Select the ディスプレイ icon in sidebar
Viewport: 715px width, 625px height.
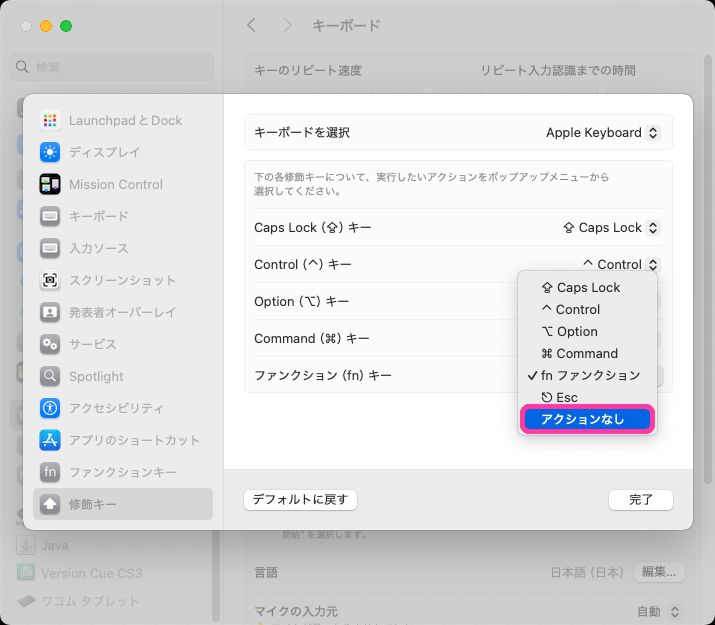tap(50, 152)
